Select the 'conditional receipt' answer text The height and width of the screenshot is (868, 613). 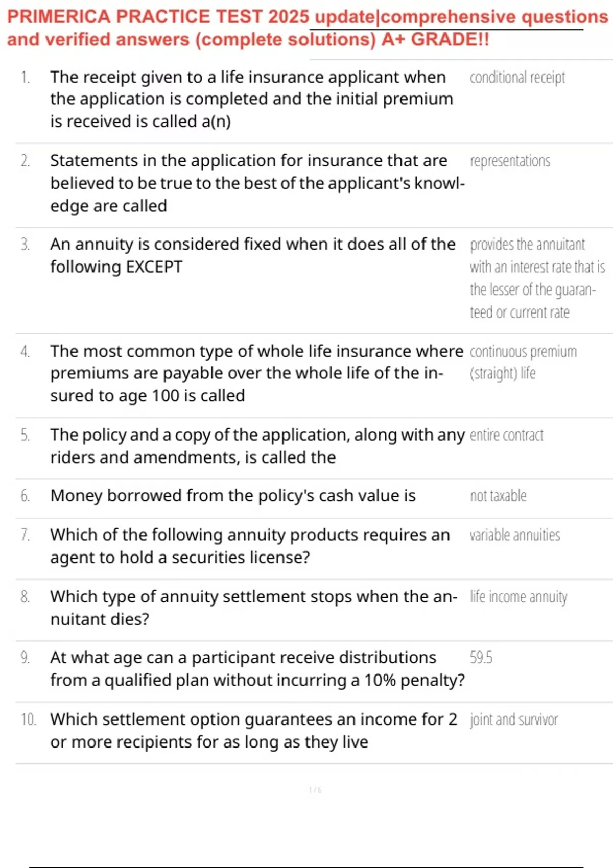517,77
